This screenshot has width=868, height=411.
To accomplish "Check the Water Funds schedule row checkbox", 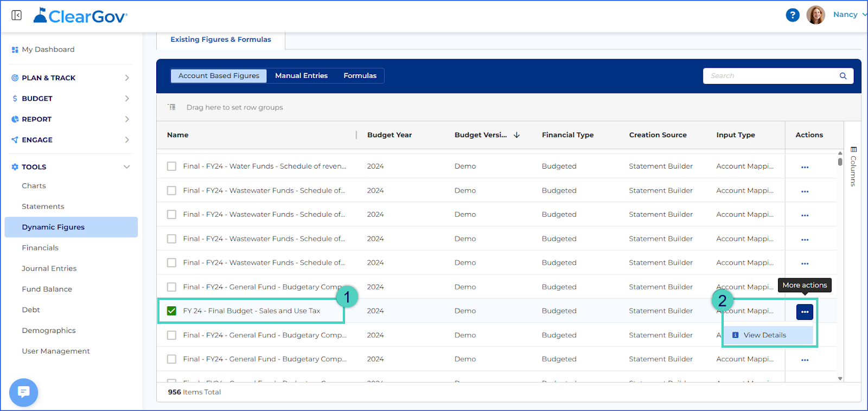I will point(171,166).
